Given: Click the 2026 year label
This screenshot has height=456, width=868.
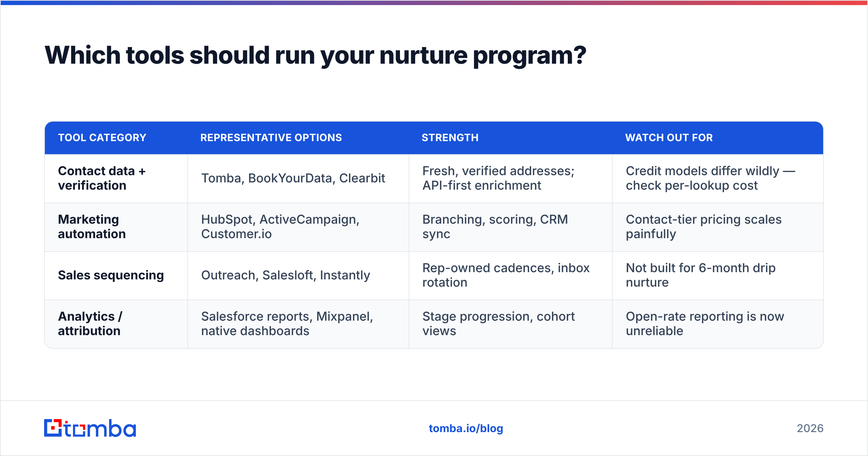Looking at the screenshot, I should click(x=810, y=428).
